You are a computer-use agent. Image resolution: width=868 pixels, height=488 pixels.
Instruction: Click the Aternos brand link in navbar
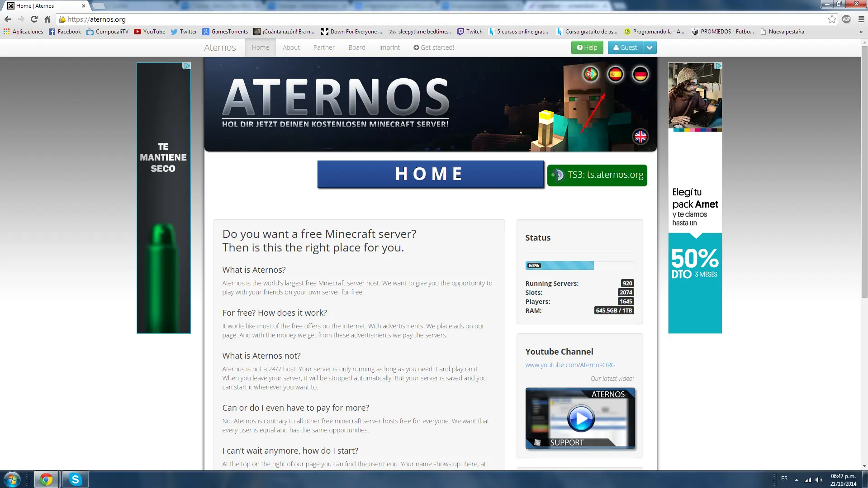[x=220, y=47]
